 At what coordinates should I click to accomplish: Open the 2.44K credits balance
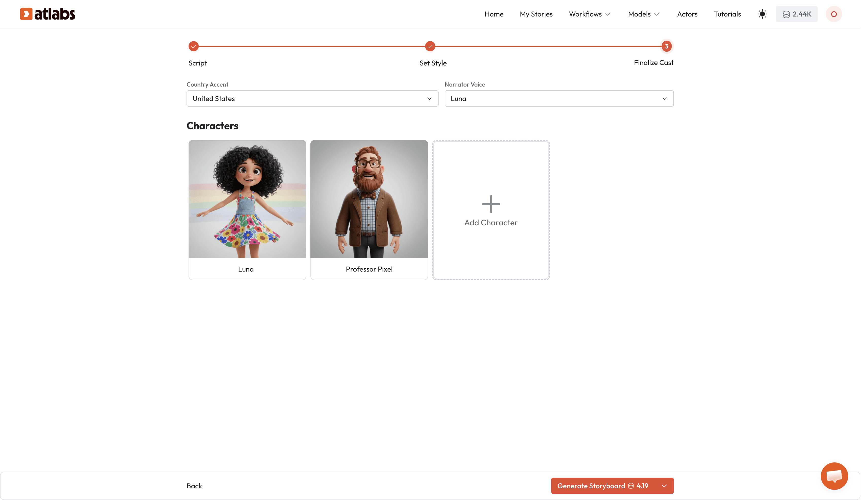796,14
